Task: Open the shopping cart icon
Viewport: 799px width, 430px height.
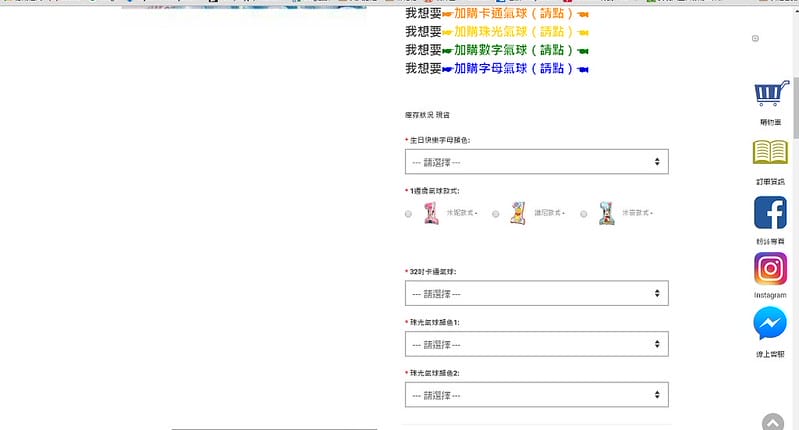Action: [771, 94]
